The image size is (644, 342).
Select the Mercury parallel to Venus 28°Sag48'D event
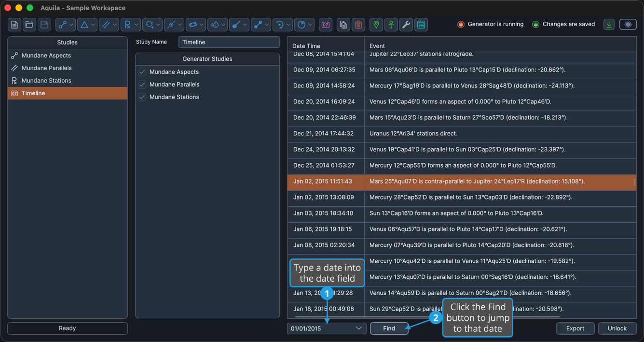(462, 86)
